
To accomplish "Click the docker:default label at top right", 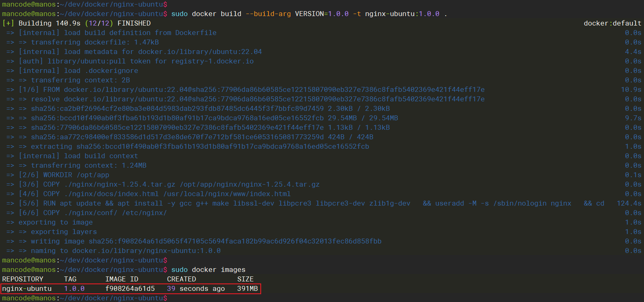I will pos(612,23).
